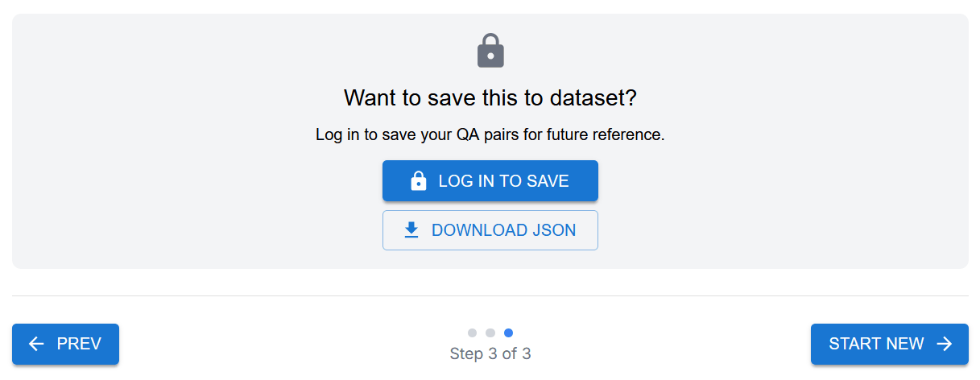
Task: Download the QA pairs as JSON
Action: click(490, 230)
